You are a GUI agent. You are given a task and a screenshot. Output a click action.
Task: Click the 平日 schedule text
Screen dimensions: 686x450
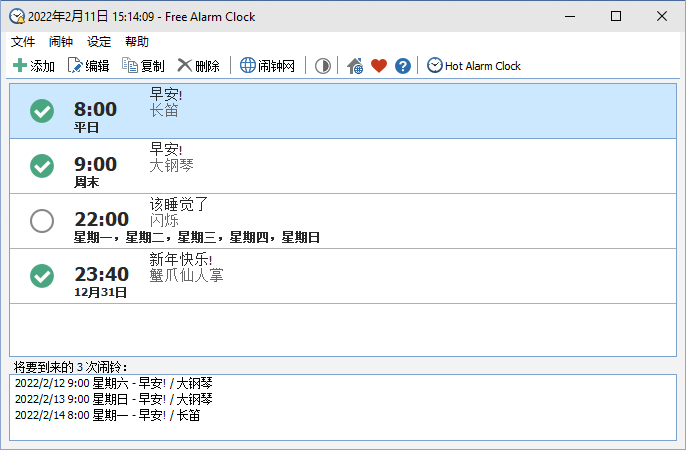86,127
